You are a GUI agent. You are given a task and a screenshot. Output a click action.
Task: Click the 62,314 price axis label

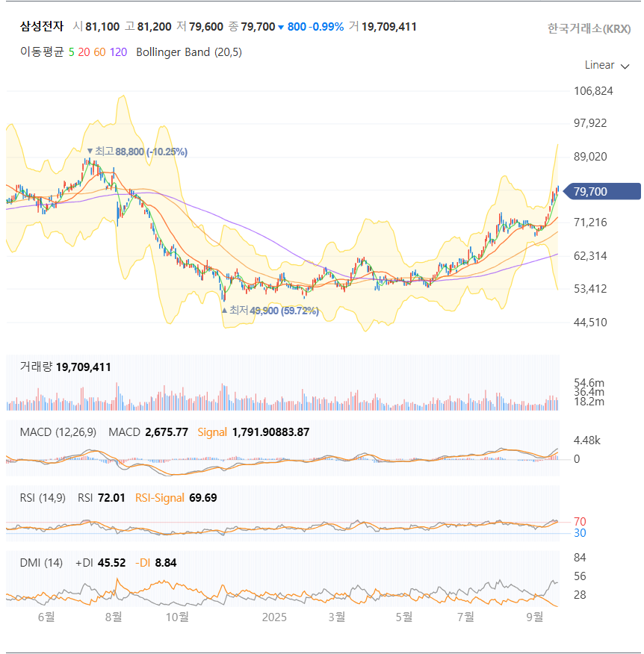click(x=590, y=256)
